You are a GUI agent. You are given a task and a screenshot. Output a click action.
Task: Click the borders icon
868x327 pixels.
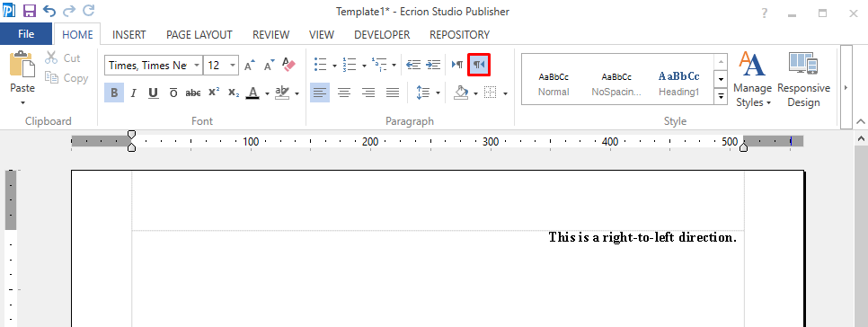point(490,93)
